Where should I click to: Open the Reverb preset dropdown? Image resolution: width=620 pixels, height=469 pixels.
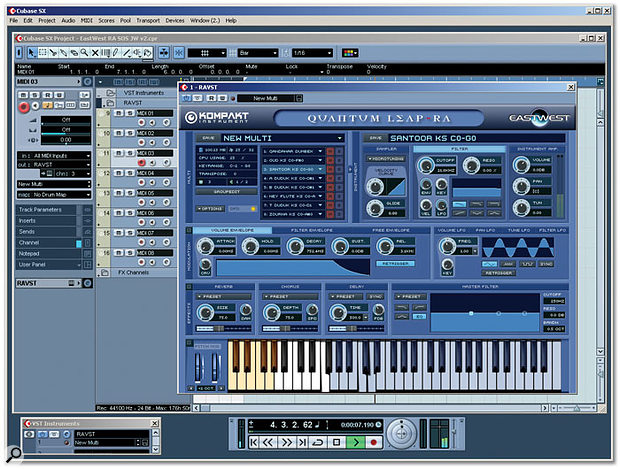(223, 296)
